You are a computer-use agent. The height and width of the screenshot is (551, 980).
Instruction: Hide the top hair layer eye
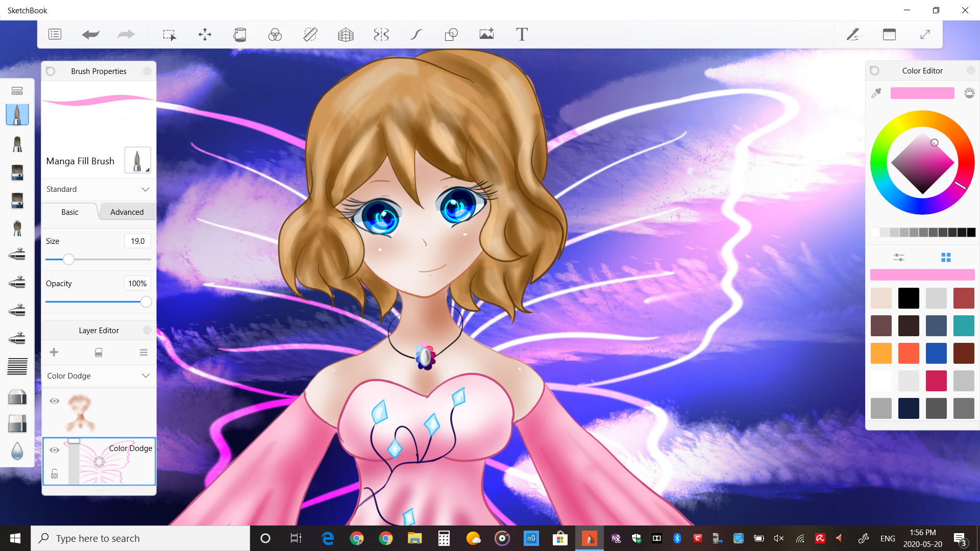54,401
